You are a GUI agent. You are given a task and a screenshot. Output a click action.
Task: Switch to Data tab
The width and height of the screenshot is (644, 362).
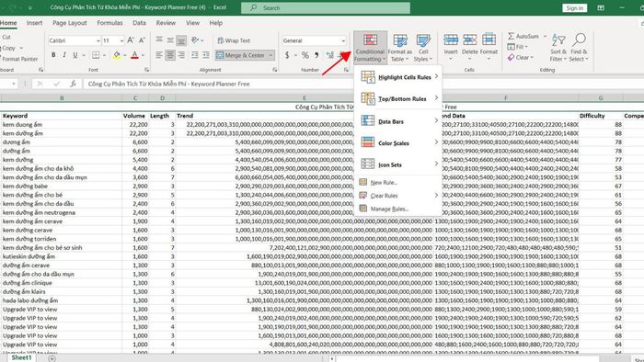point(139,23)
